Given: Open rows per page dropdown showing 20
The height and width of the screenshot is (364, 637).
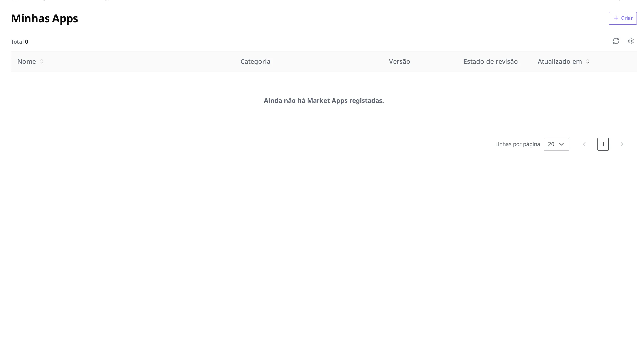Looking at the screenshot, I should pos(556,144).
